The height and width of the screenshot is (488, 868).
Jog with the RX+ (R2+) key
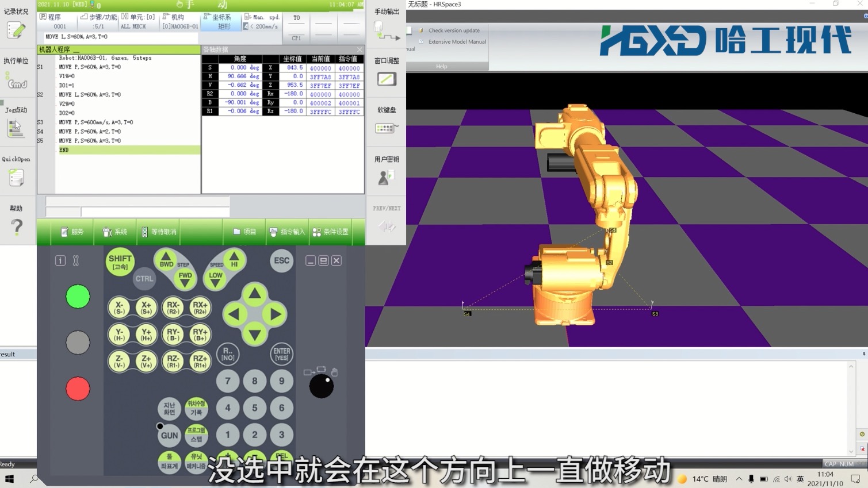pos(200,308)
